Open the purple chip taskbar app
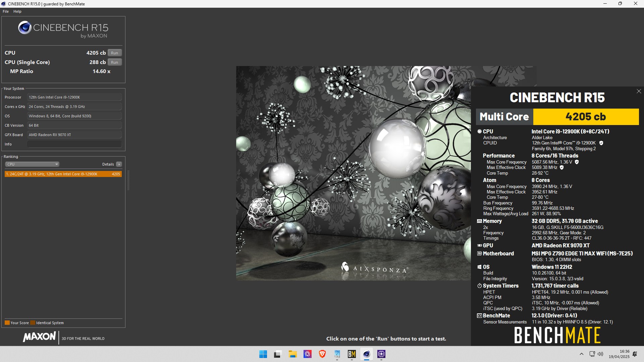 tap(381, 354)
